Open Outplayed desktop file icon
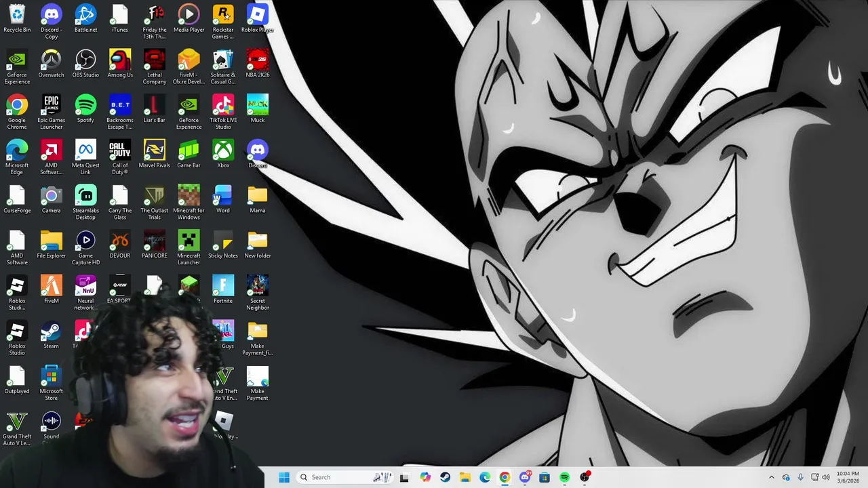The width and height of the screenshot is (868, 488). 17,380
